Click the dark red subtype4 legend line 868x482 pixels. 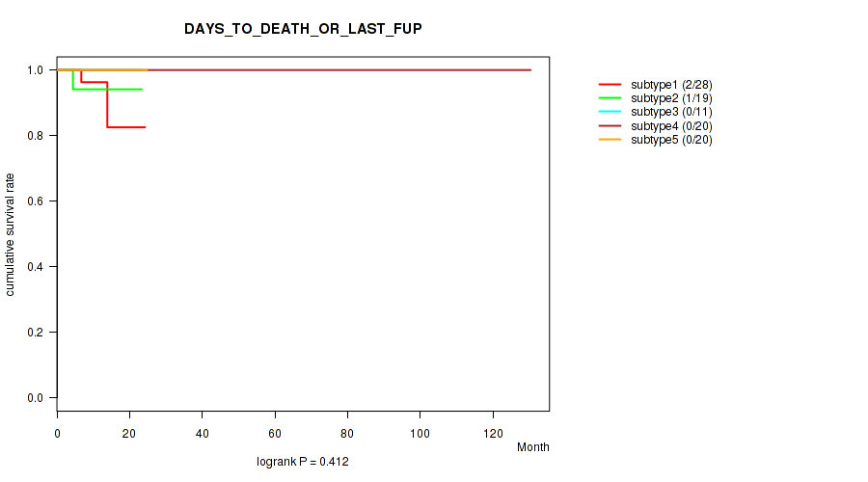tap(609, 126)
